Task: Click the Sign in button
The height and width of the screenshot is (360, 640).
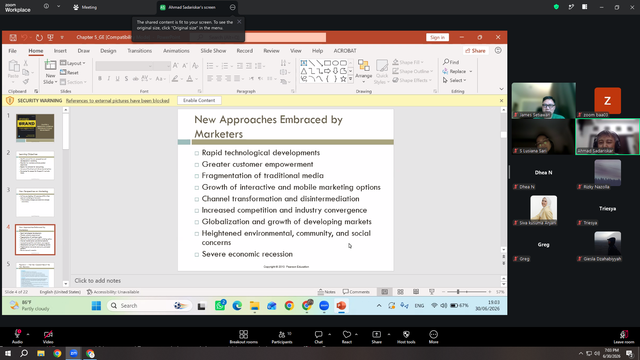Action: tap(437, 37)
